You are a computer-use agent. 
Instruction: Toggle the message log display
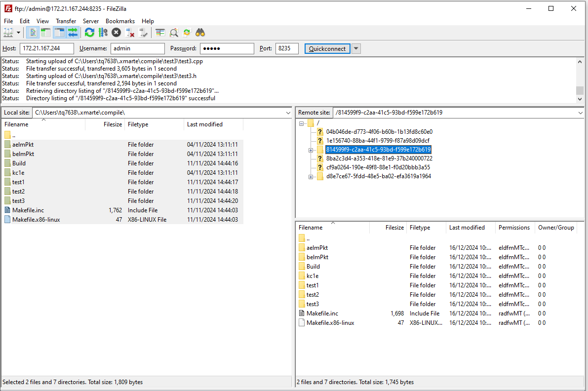tap(32, 32)
